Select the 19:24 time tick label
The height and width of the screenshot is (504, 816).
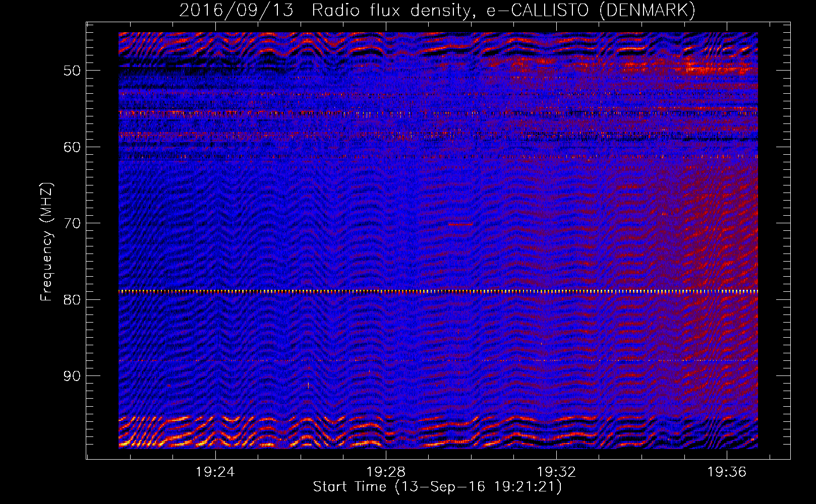215,472
